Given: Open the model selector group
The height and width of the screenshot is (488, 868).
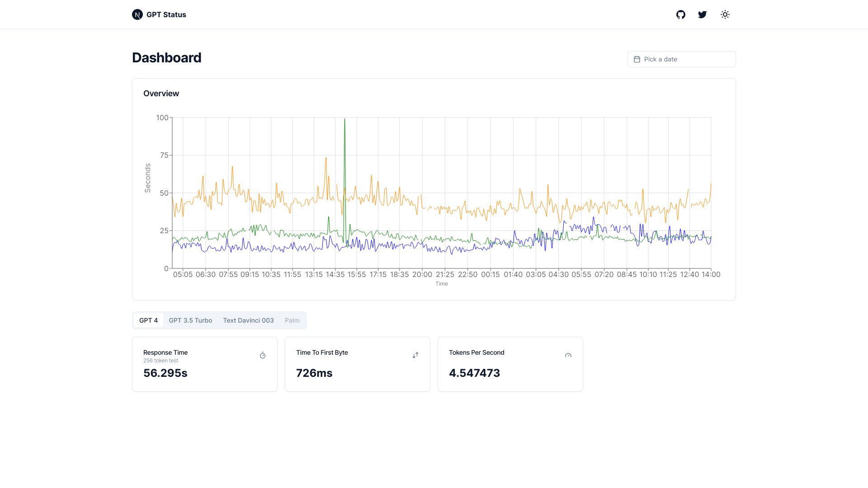Looking at the screenshot, I should (219, 320).
